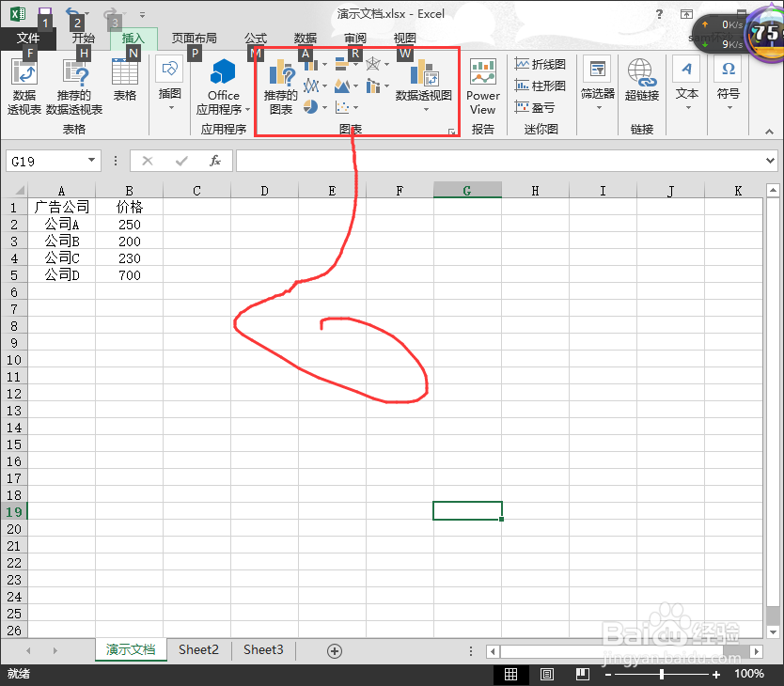Open the Illustrations (插图) menu
Image resolution: width=784 pixels, height=686 pixels.
click(169, 84)
